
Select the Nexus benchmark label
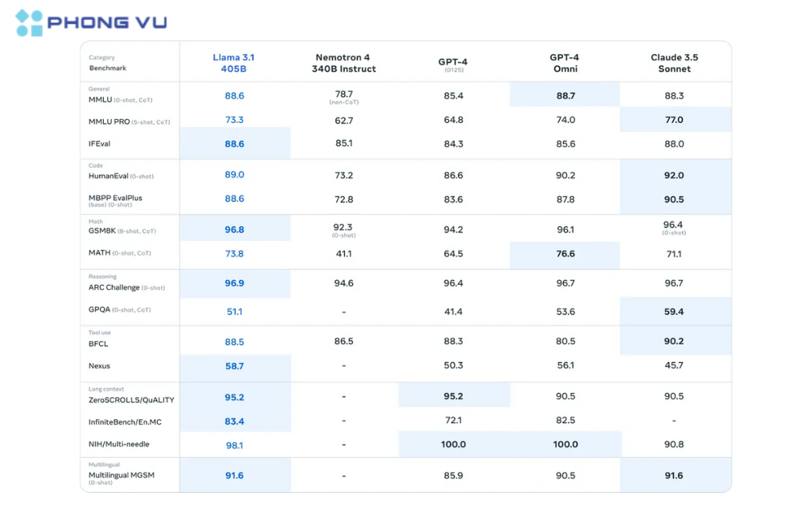pos(99,365)
